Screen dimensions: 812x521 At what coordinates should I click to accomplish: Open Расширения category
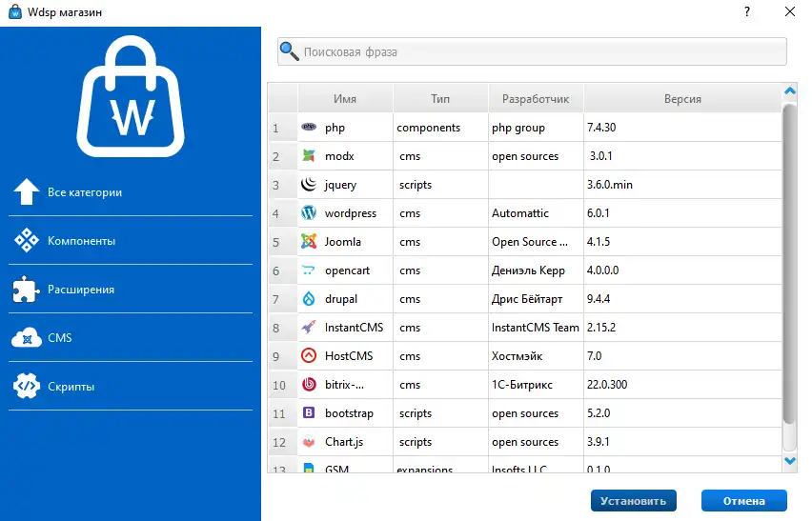coord(131,290)
